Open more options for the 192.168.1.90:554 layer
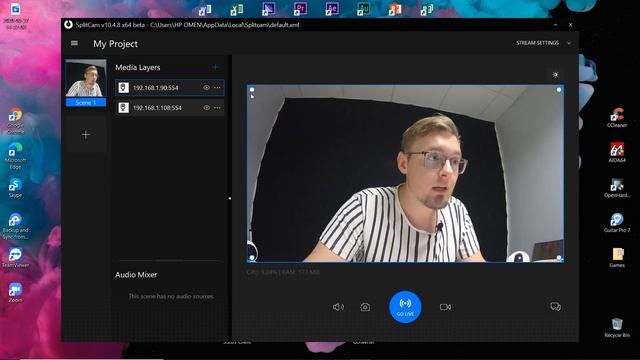This screenshot has width=640, height=360. tap(217, 87)
